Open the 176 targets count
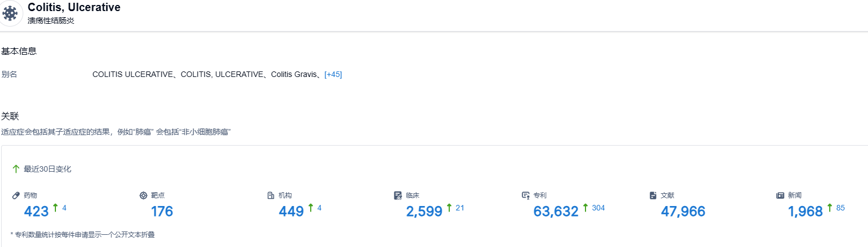Image resolution: width=868 pixels, height=247 pixels. tap(162, 211)
